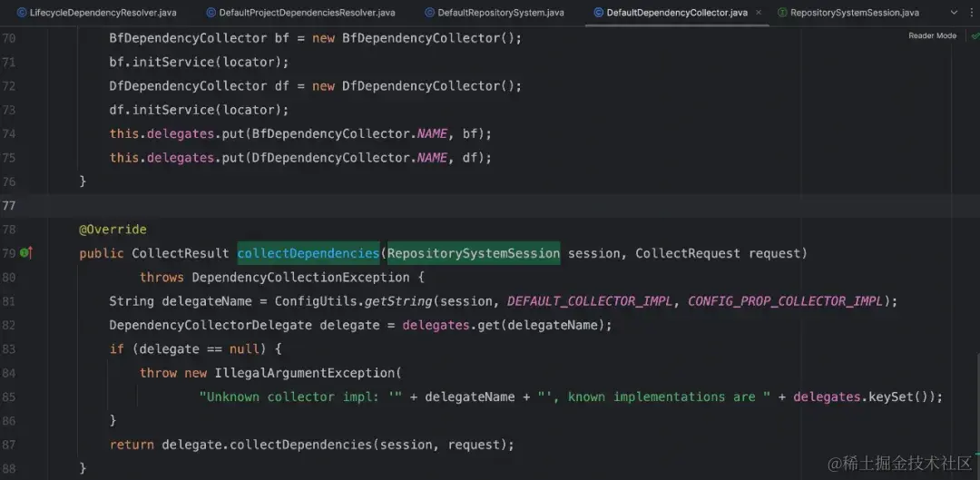
Task: Click the override gutter icon at line 79
Action: tap(26, 253)
